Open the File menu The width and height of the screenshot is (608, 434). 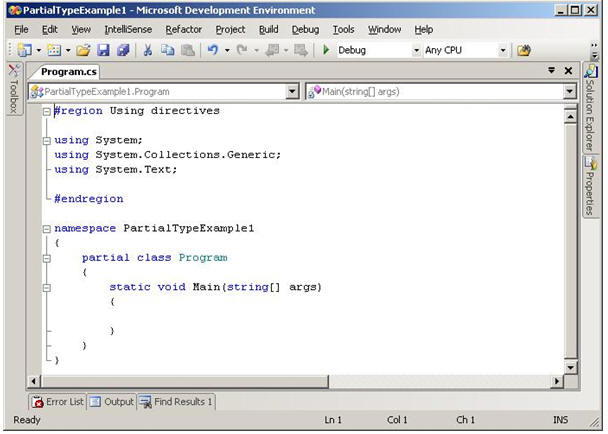(x=21, y=30)
